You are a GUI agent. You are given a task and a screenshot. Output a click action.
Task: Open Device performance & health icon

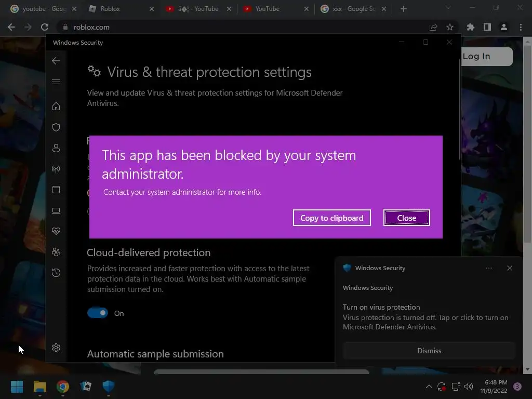point(56,231)
